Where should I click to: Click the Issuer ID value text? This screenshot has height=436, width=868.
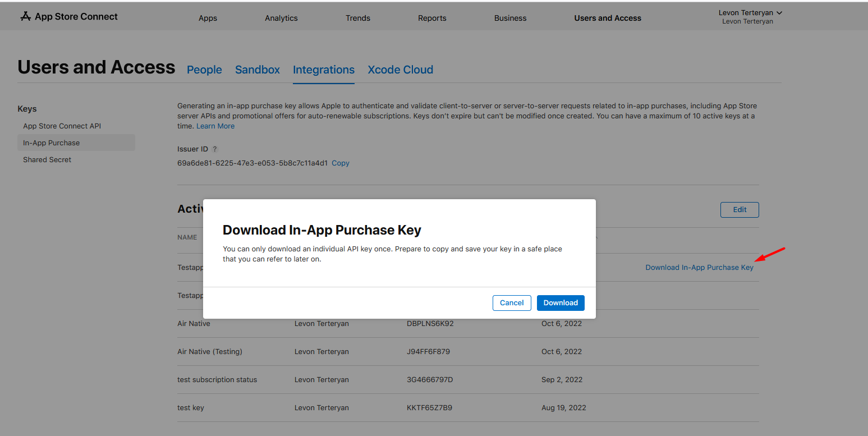pyautogui.click(x=252, y=163)
